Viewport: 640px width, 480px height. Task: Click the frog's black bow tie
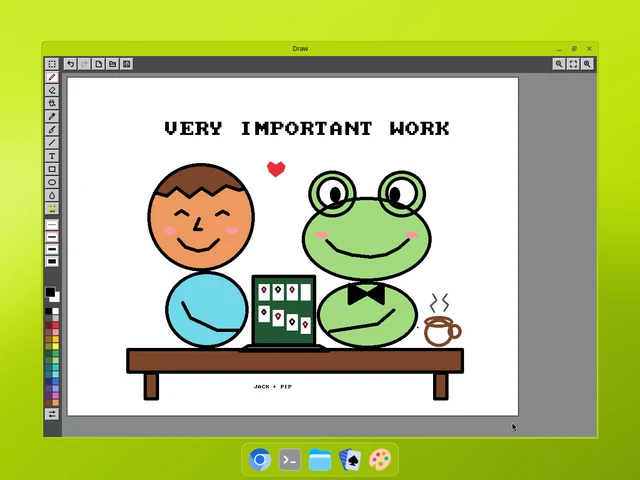coord(366,294)
